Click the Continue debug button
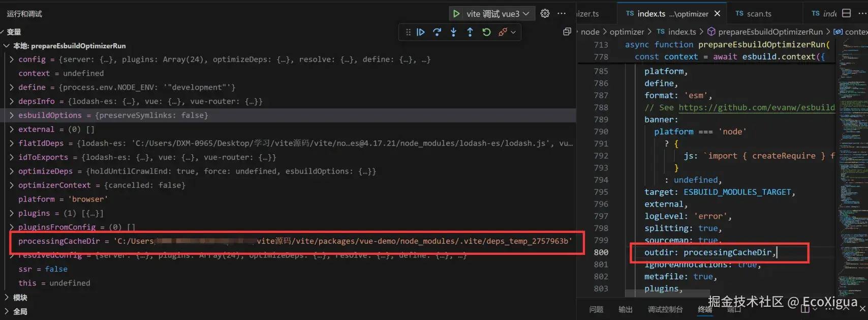Screen dimensions: 868x320 point(421,32)
